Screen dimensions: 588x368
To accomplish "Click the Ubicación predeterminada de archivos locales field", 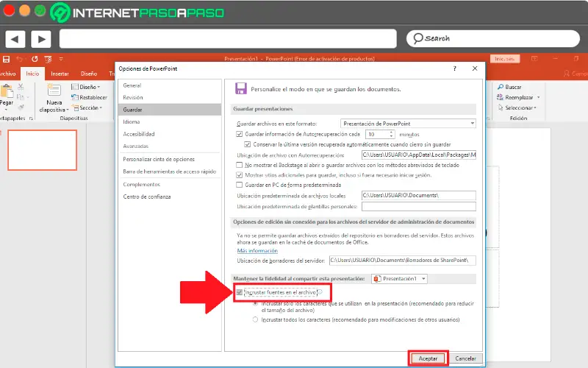I will point(418,195).
